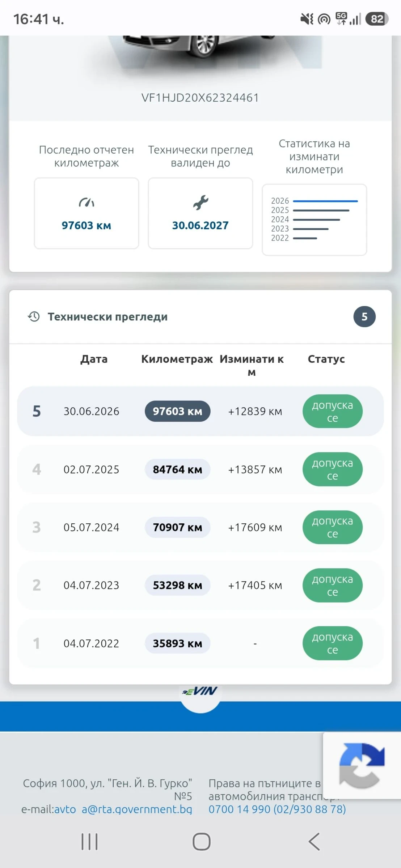Tap the wrench icon for technical inspection
Screen dimensions: 401x868
(x=200, y=203)
